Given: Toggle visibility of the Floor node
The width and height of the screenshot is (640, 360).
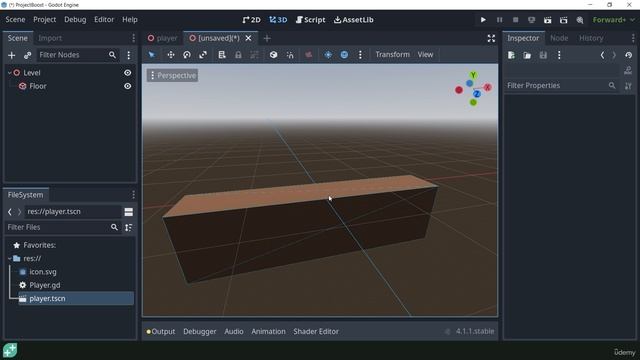Looking at the screenshot, I should (x=128, y=86).
